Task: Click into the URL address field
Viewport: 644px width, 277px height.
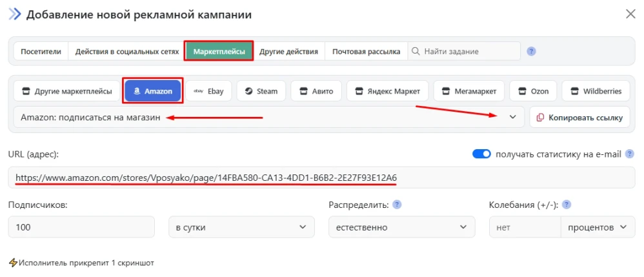Action: [321, 178]
